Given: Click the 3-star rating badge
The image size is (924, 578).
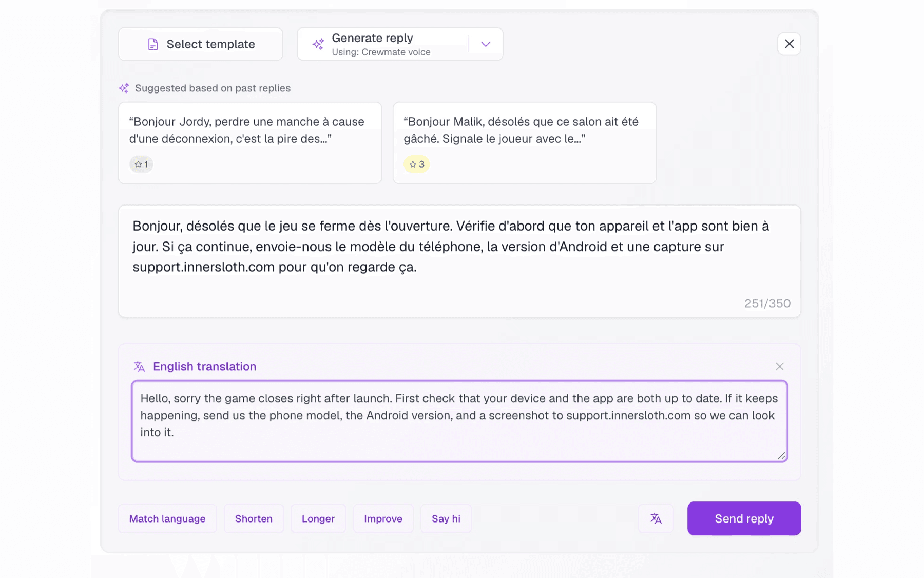Looking at the screenshot, I should pyautogui.click(x=416, y=164).
